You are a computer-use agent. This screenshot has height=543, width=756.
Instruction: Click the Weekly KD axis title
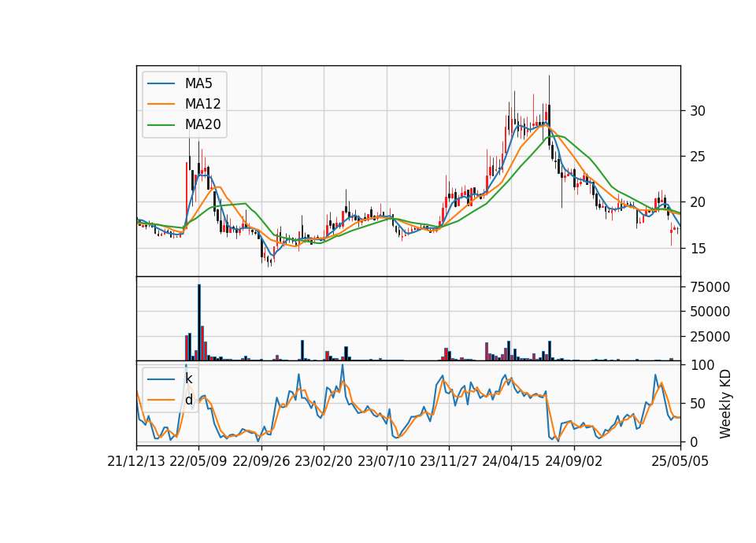pos(725,404)
